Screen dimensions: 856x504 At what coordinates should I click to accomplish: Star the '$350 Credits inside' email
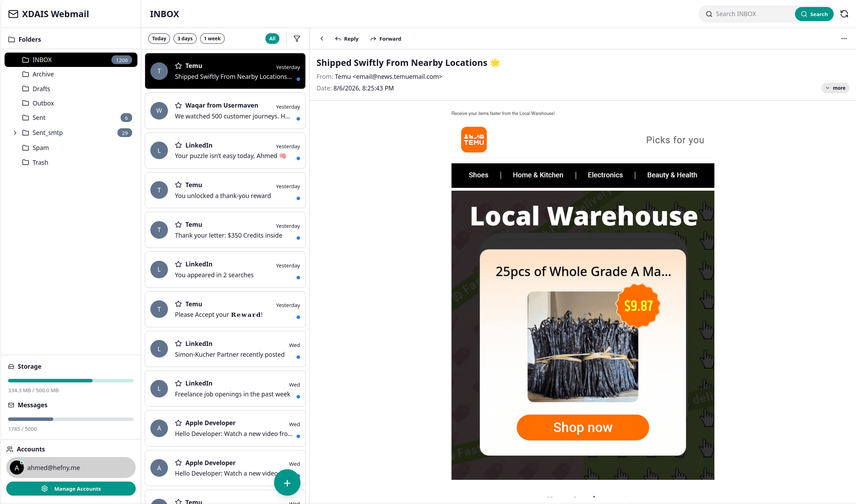178,224
